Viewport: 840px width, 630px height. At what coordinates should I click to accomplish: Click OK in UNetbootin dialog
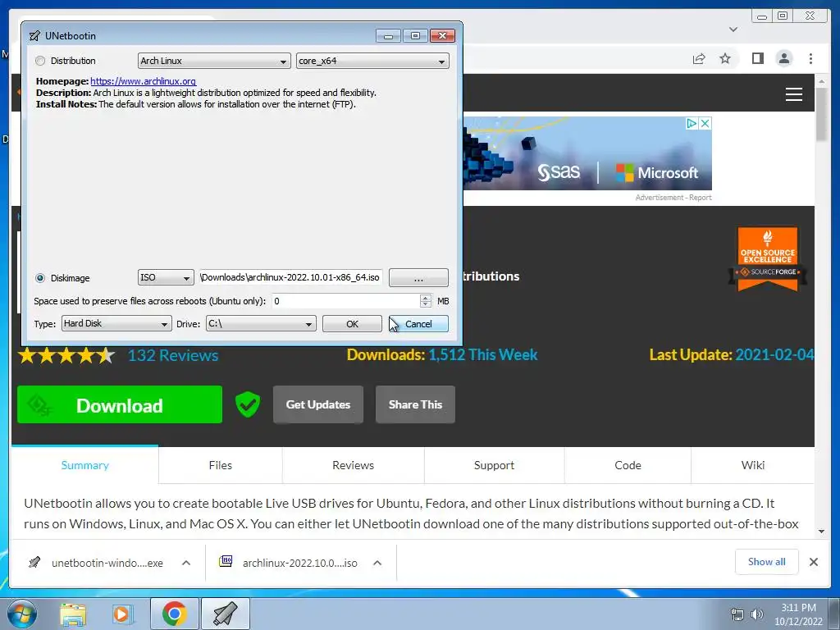click(x=352, y=323)
